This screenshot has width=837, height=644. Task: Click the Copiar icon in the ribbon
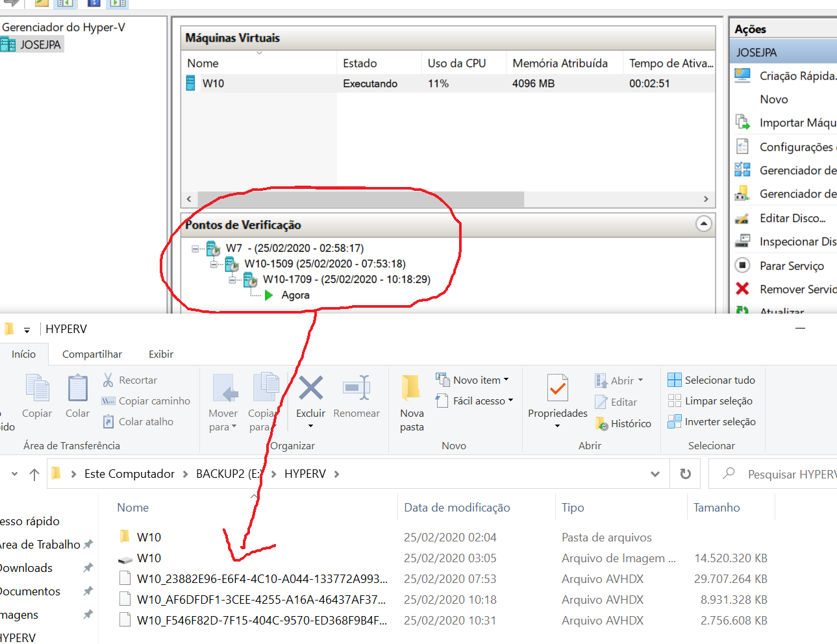point(37,388)
